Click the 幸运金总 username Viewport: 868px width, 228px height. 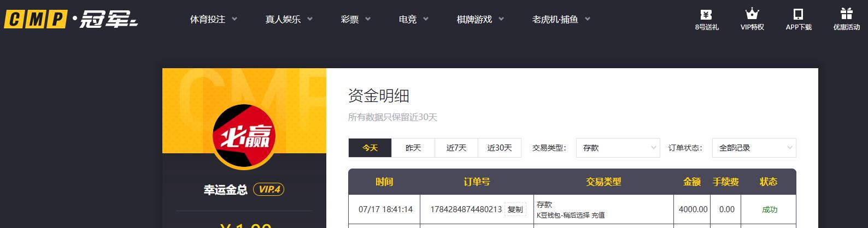(226, 190)
